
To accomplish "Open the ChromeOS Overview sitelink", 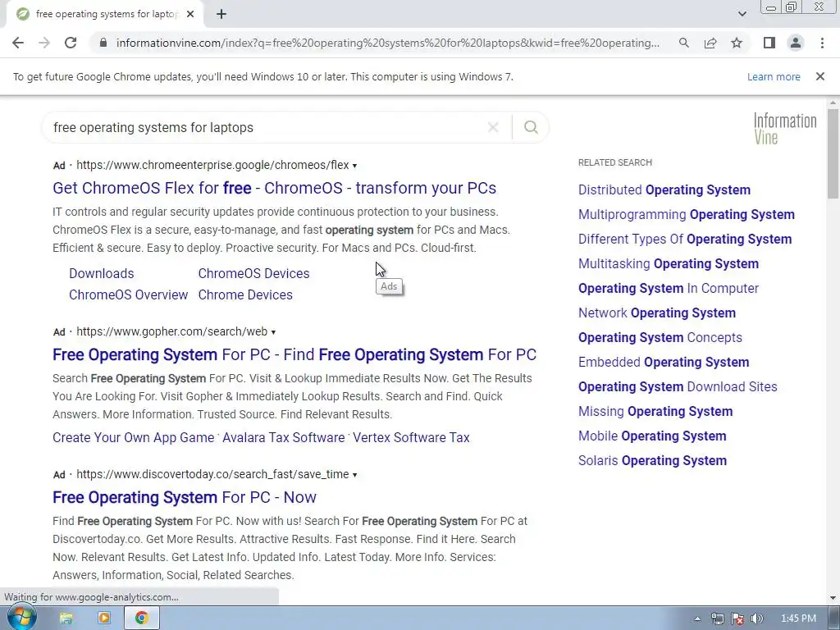I will coord(128,294).
